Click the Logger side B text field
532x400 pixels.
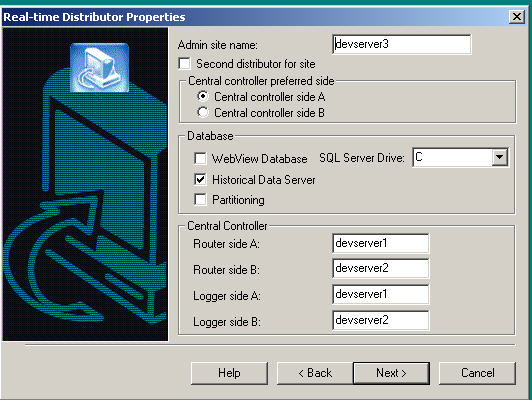pos(381,320)
